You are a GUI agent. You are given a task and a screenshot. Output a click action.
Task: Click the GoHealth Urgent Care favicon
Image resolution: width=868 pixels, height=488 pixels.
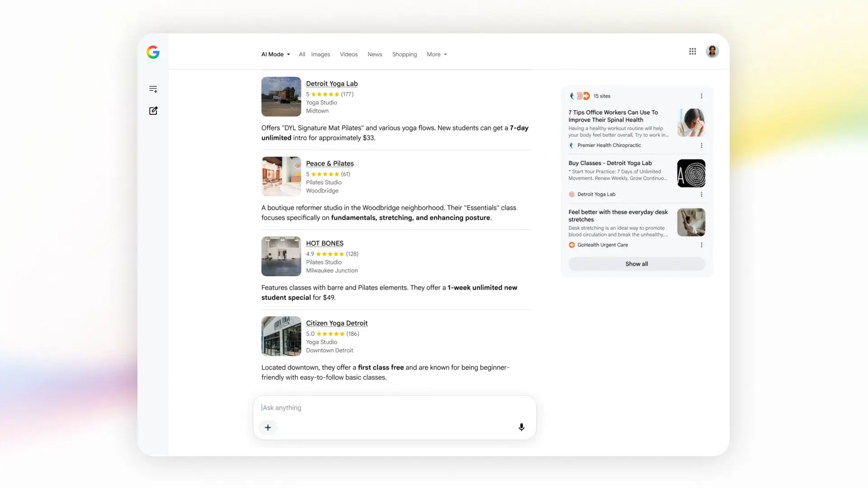tap(572, 245)
